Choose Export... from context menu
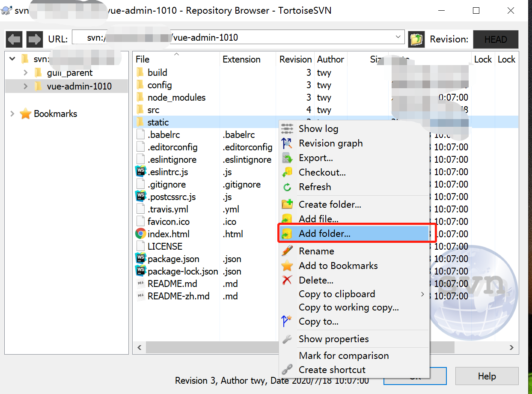Viewport: 532px width, 394px height. click(354, 158)
